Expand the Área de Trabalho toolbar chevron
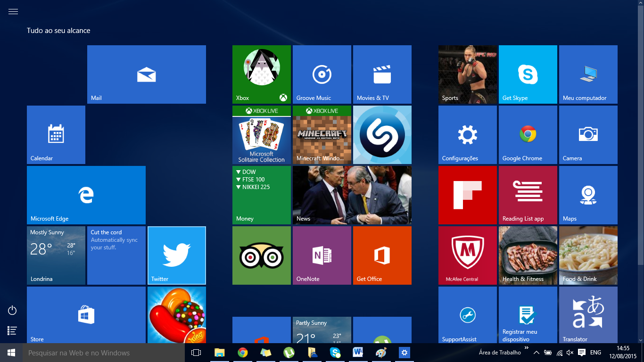Screen dimensions: 644x362 pos(526,348)
